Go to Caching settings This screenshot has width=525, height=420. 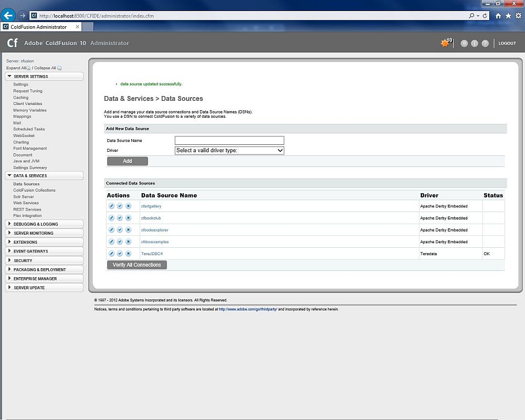pyautogui.click(x=21, y=98)
